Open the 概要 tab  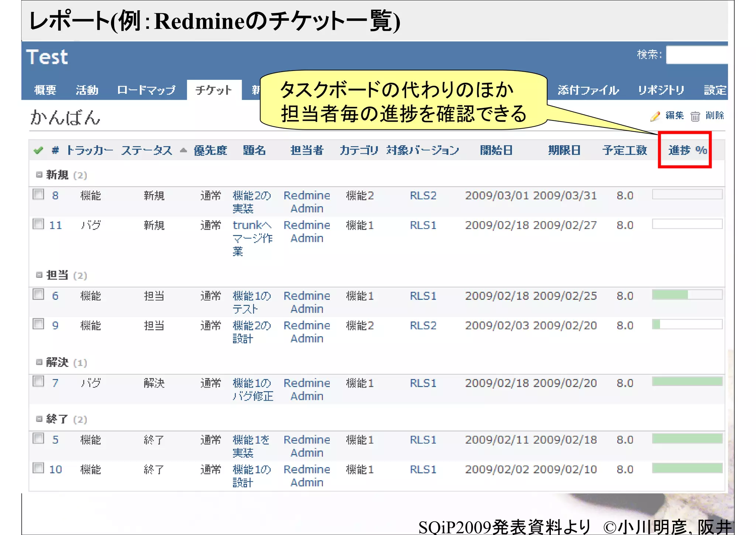(x=45, y=90)
